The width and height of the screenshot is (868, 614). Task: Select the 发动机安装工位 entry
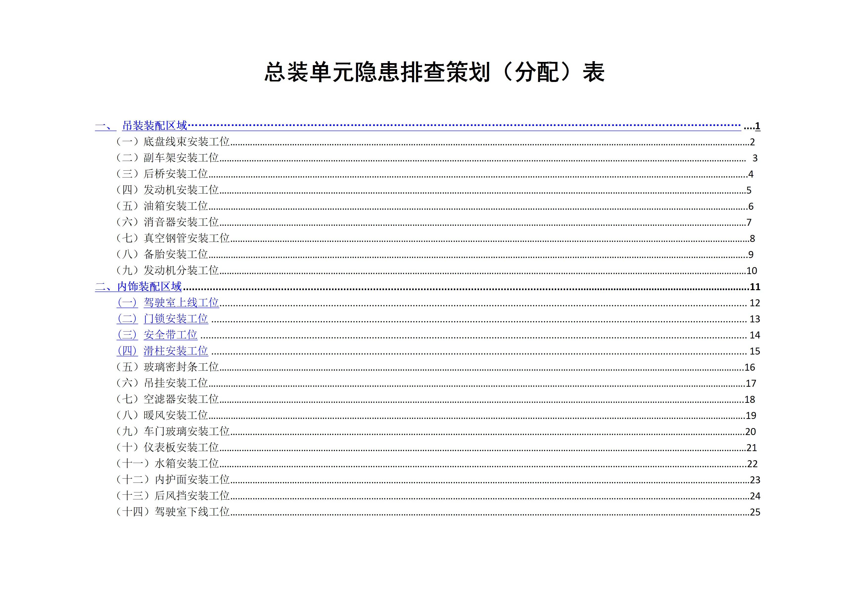point(181,190)
